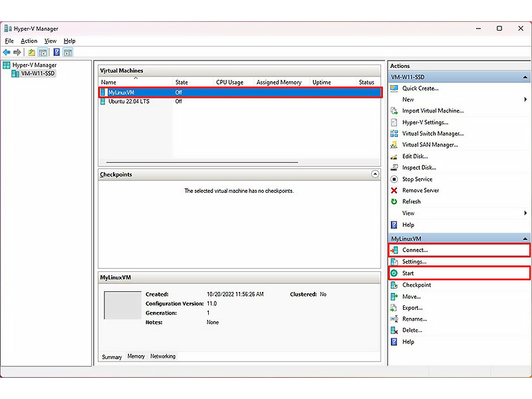Click the Settings icon under MyLinuxVM
This screenshot has width=532, height=399.
[x=394, y=261]
